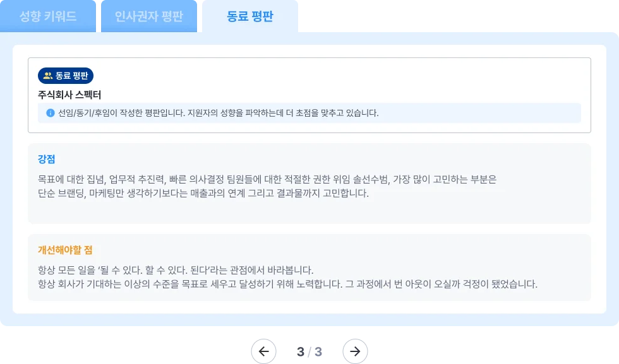
Task: Switch to the 인사권자 평판 tab
Action: [x=150, y=15]
